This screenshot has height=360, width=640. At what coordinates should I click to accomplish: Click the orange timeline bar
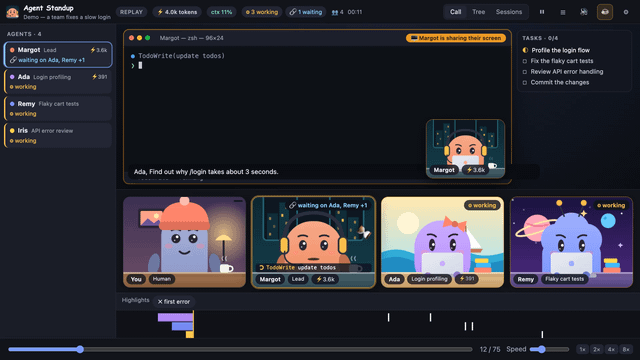coord(190,334)
